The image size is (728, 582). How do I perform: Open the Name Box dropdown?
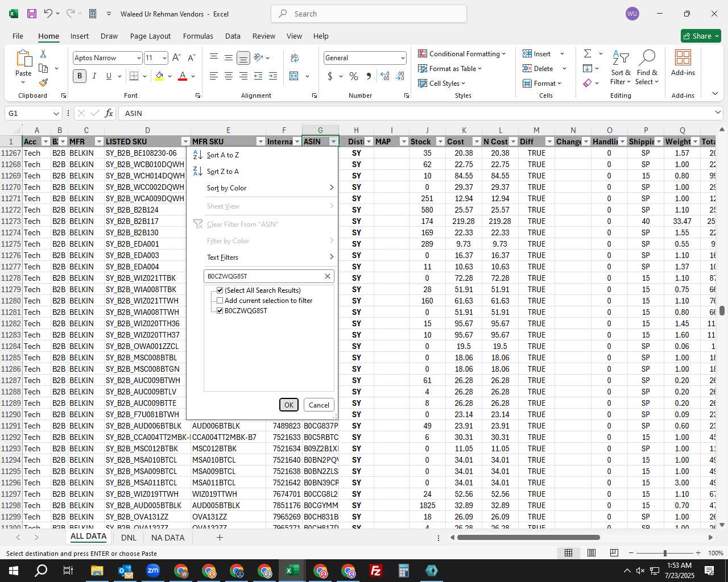click(56, 113)
